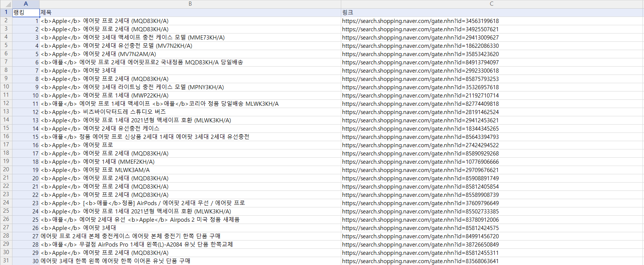Click ranking cell with value 30
Image resolution: width=644 pixels, height=265 pixels.
(x=26, y=261)
